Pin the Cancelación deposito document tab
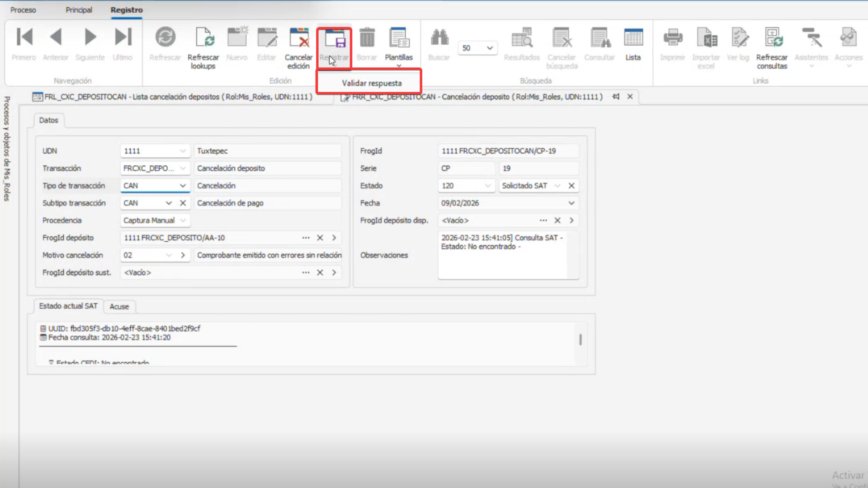The height and width of the screenshot is (488, 868). (616, 97)
